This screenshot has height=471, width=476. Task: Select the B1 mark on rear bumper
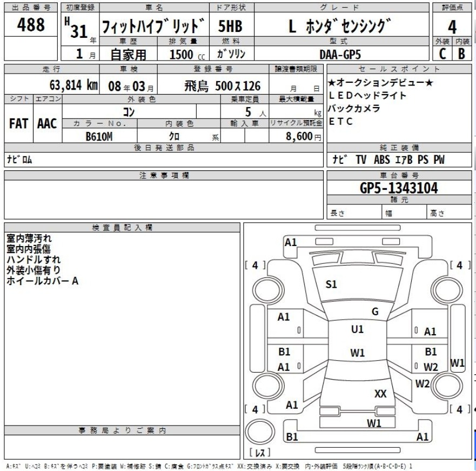coord(292,437)
